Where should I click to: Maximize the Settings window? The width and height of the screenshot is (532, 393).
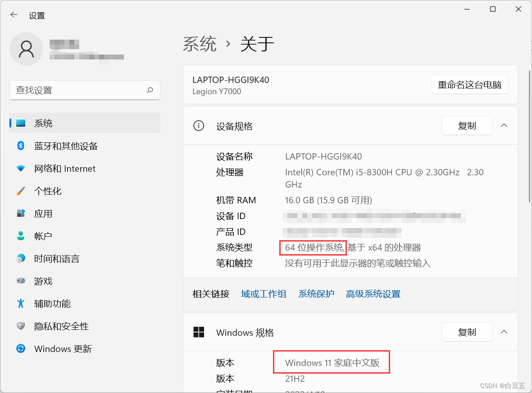click(493, 9)
